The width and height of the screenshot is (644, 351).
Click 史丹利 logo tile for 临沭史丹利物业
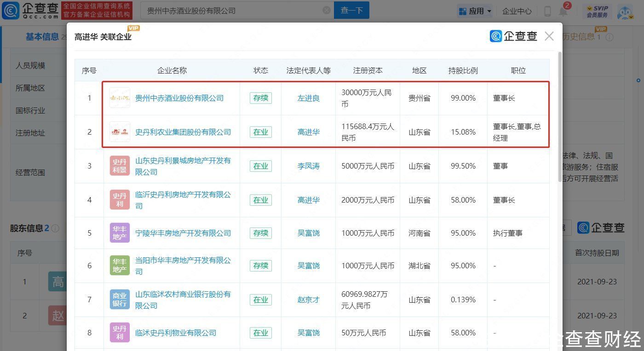[120, 333]
